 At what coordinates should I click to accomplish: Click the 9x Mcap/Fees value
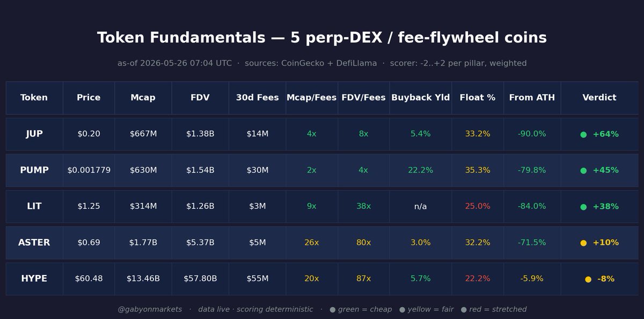312,207
